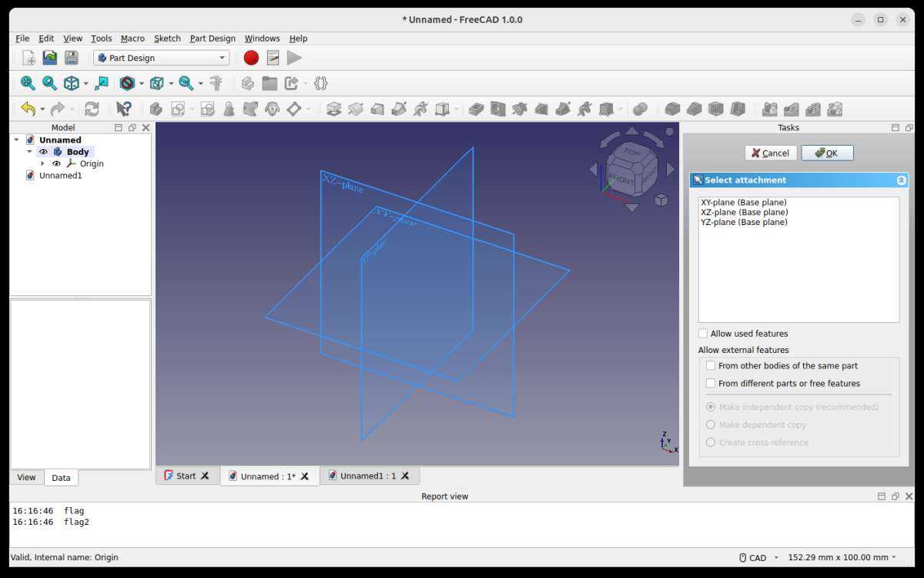
Task: Click the isometric standard views cube icon
Action: [x=72, y=83]
